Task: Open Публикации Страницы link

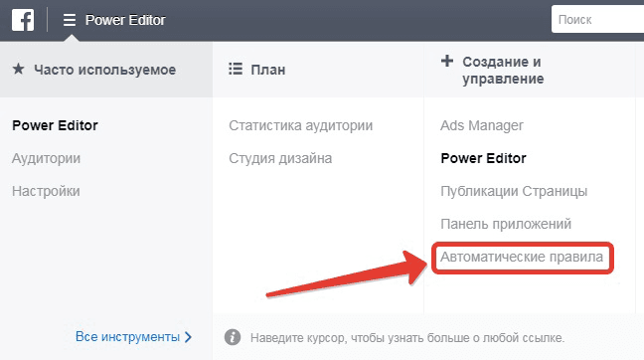Action: [x=514, y=192]
